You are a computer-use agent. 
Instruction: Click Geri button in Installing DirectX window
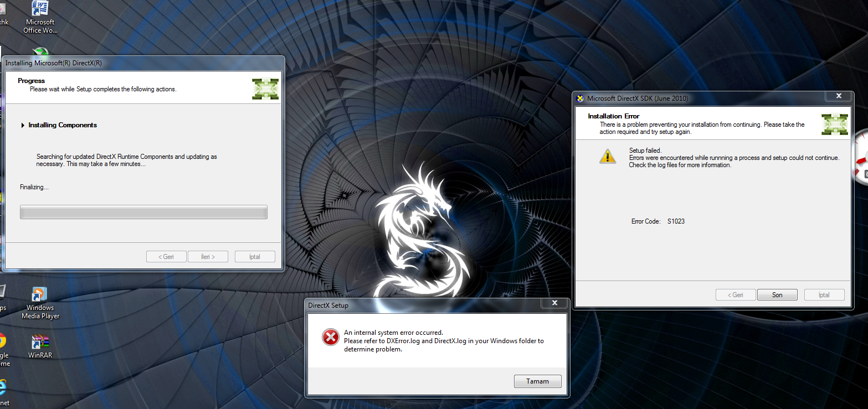(x=166, y=257)
